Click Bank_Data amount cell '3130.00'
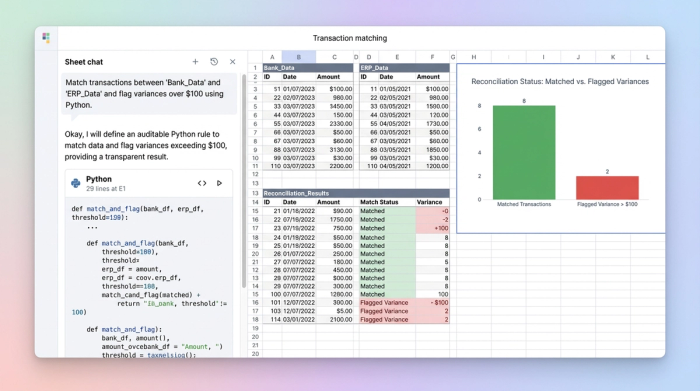The width and height of the screenshot is (700, 391). coord(334,150)
